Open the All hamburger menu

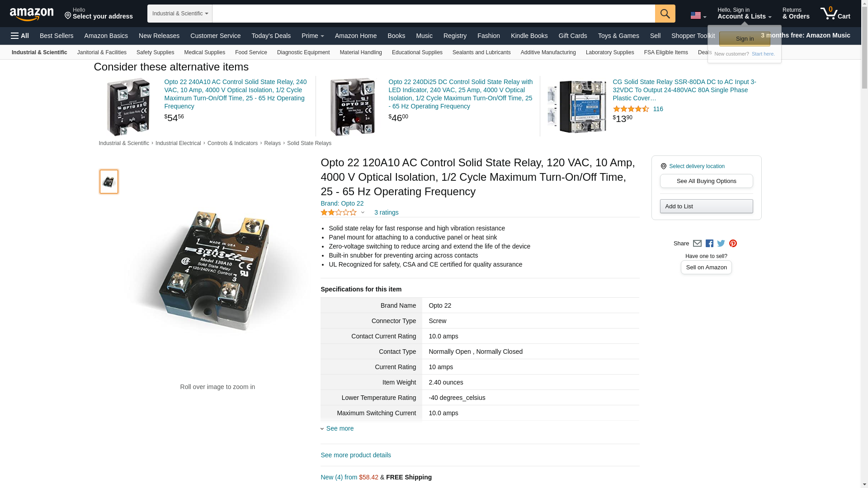pos(20,36)
